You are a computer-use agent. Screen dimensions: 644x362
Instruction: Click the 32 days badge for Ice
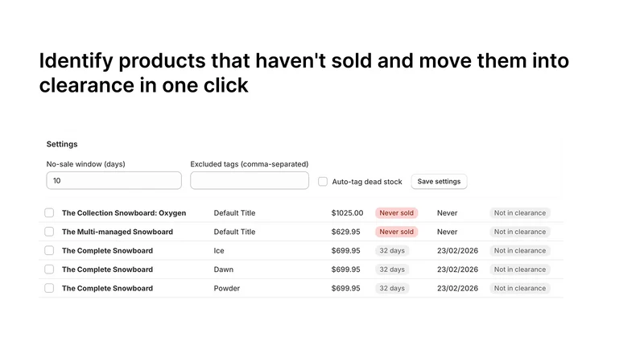pos(392,251)
